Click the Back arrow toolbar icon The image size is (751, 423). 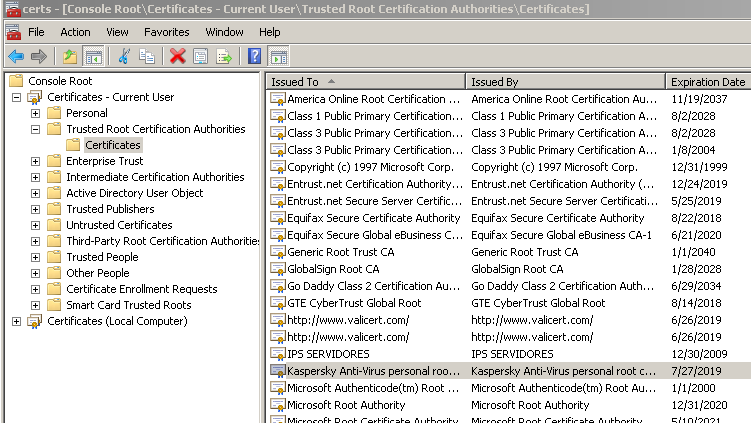[16, 57]
